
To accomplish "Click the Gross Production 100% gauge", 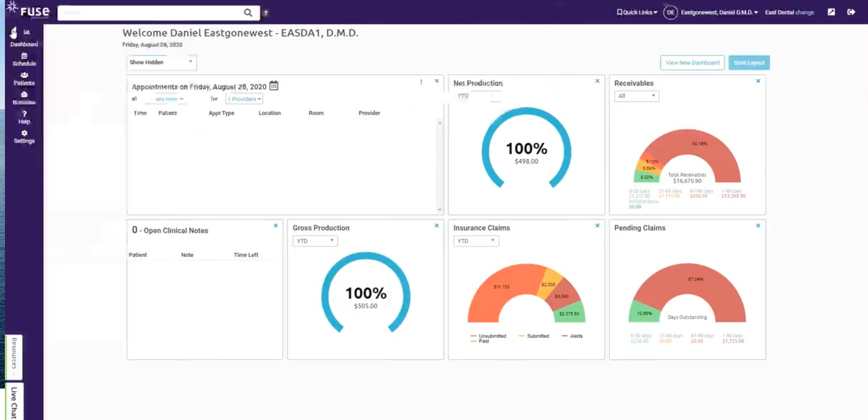I will click(366, 293).
